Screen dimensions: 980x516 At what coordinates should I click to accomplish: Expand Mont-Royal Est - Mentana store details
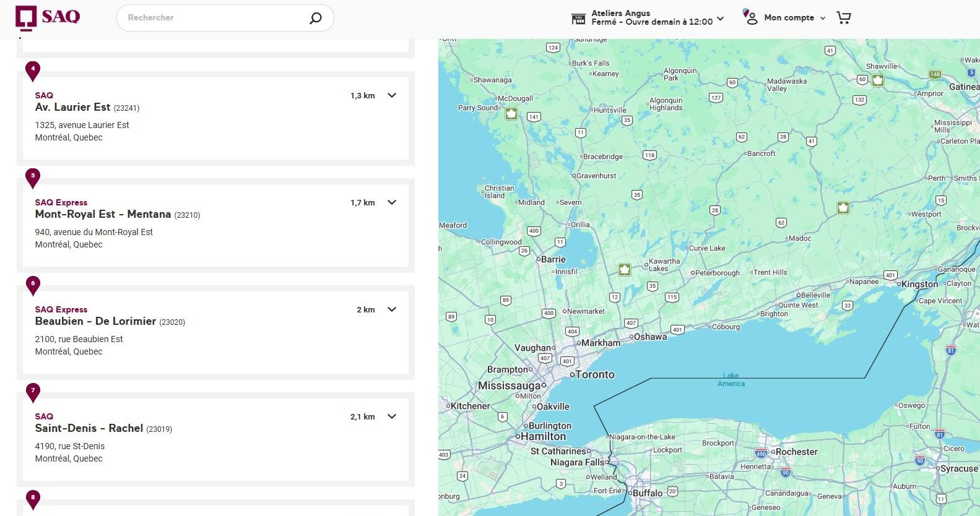[392, 202]
